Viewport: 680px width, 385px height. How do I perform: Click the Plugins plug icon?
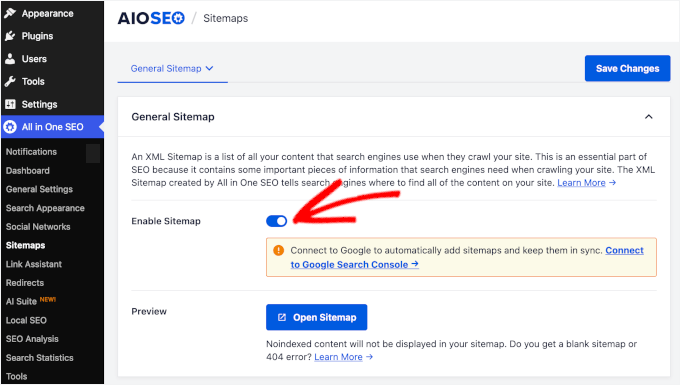pyautogui.click(x=10, y=36)
